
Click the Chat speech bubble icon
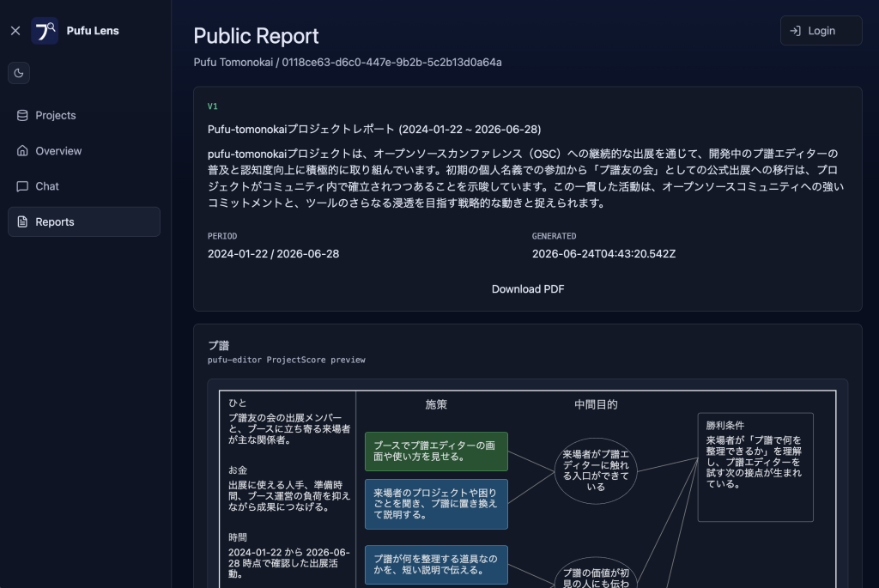[x=22, y=186]
